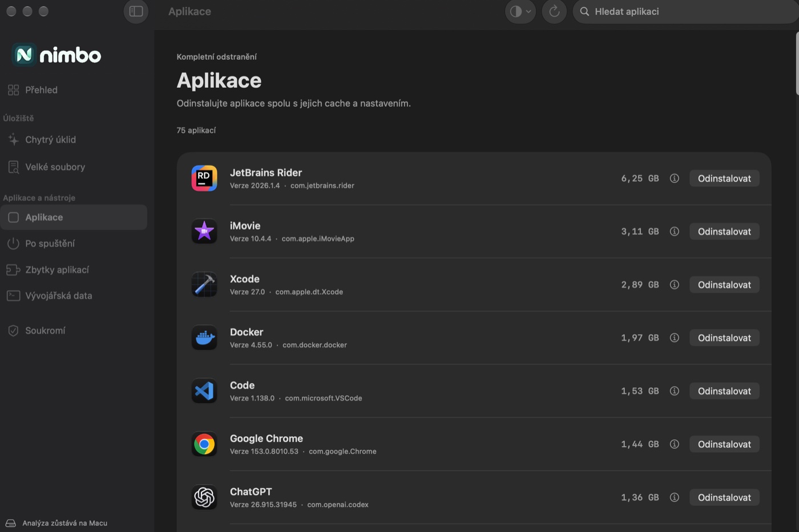Viewport: 799px width, 532px height.
Task: Open Soukromí privacy section
Action: pyautogui.click(x=74, y=331)
